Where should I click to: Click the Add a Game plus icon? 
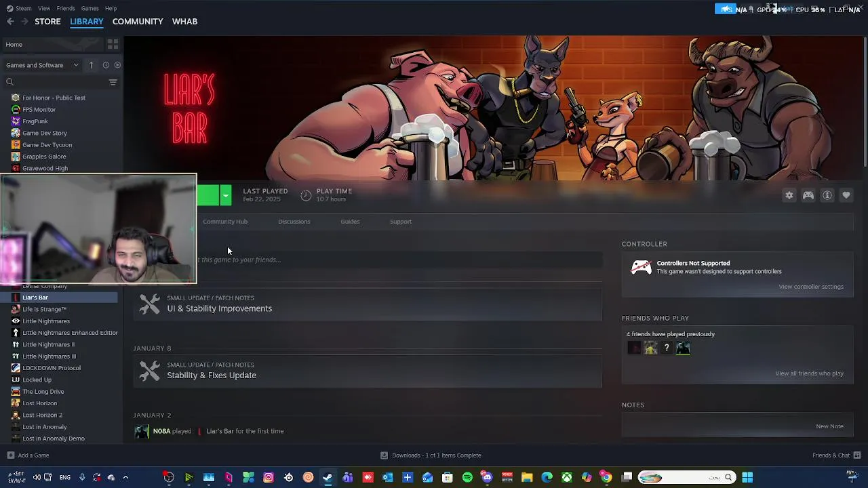point(10,455)
